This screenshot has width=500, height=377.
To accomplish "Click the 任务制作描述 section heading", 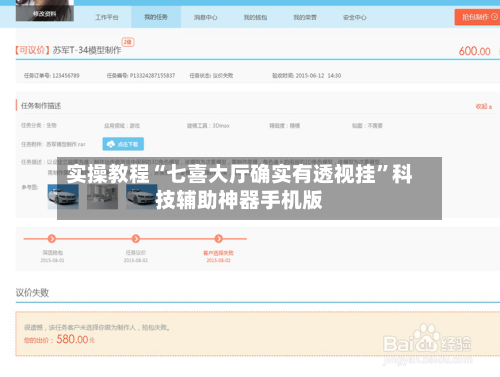I will click(x=41, y=106).
